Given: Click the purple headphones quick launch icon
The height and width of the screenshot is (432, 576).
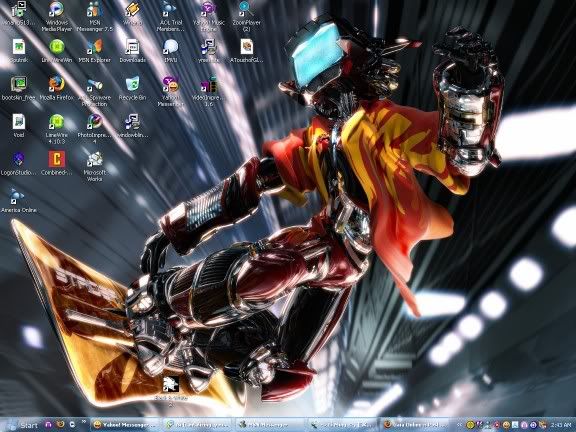Looking at the screenshot, I should pos(48,425).
